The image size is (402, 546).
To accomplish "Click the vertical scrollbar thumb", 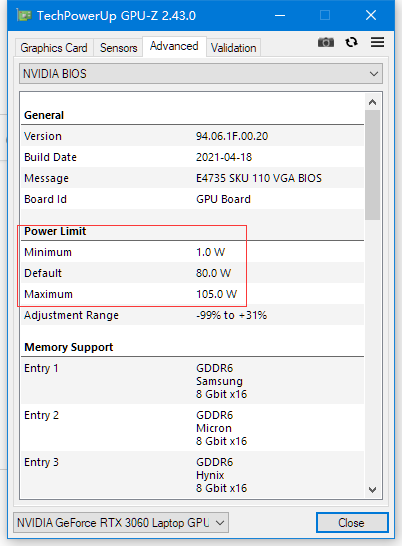I will click(x=372, y=165).
